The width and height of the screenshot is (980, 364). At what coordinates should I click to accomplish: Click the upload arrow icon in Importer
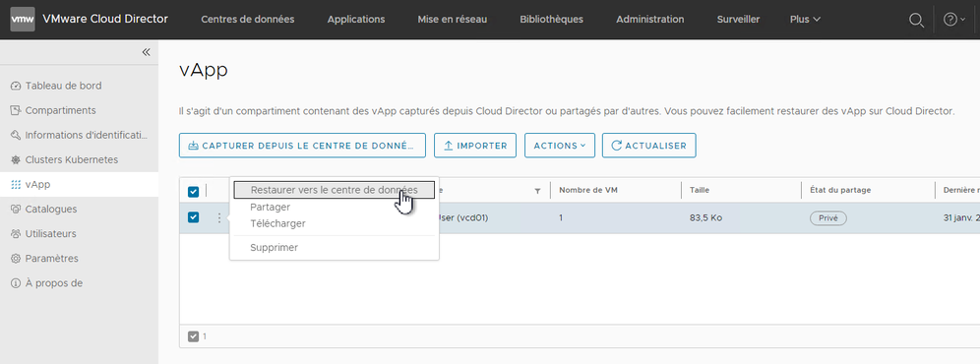[448, 145]
